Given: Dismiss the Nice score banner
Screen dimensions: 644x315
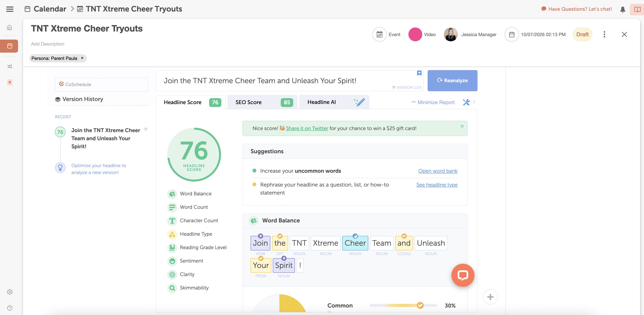Looking at the screenshot, I should (x=462, y=126).
